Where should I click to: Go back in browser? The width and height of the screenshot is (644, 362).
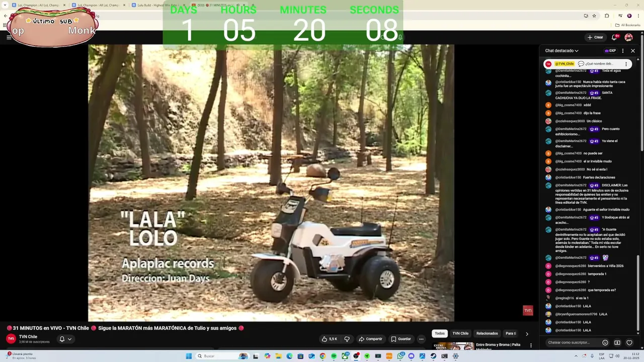tap(5, 16)
